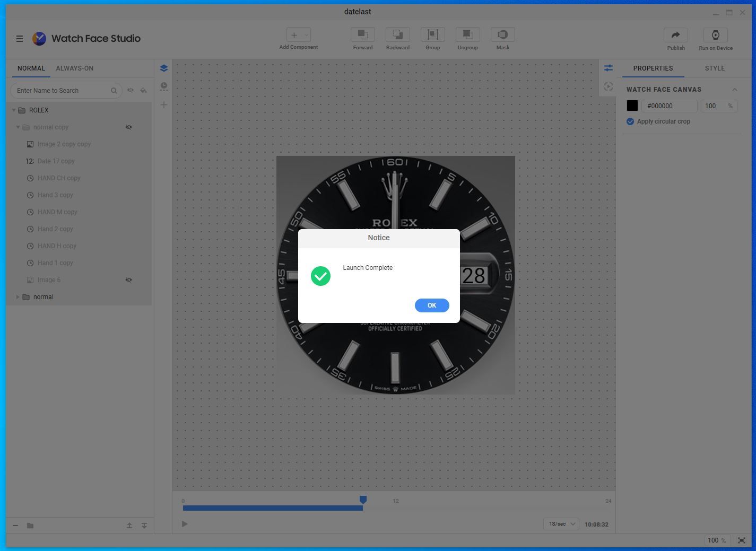The width and height of the screenshot is (756, 551).
Task: Switch to the ALWAYS-ON tab
Action: (x=75, y=68)
